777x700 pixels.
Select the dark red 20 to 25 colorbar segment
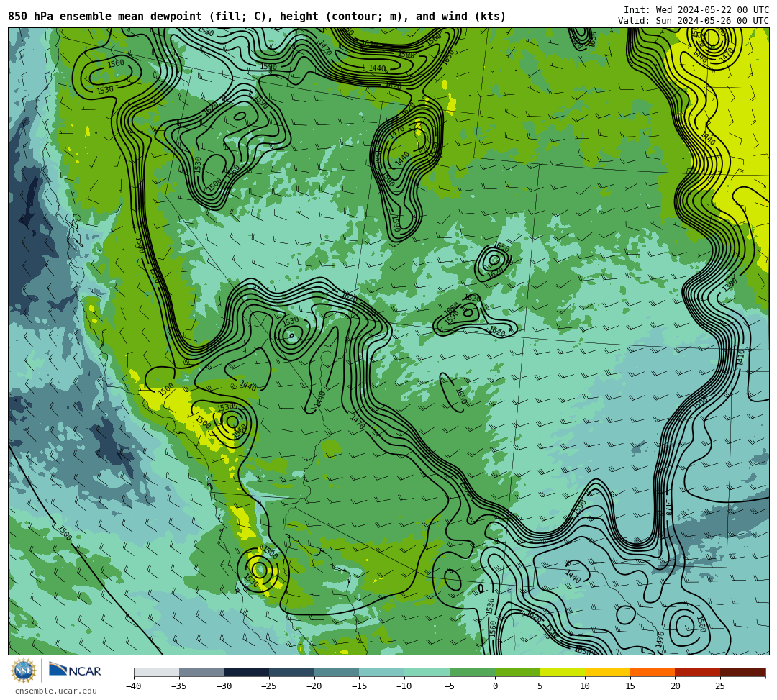point(698,672)
